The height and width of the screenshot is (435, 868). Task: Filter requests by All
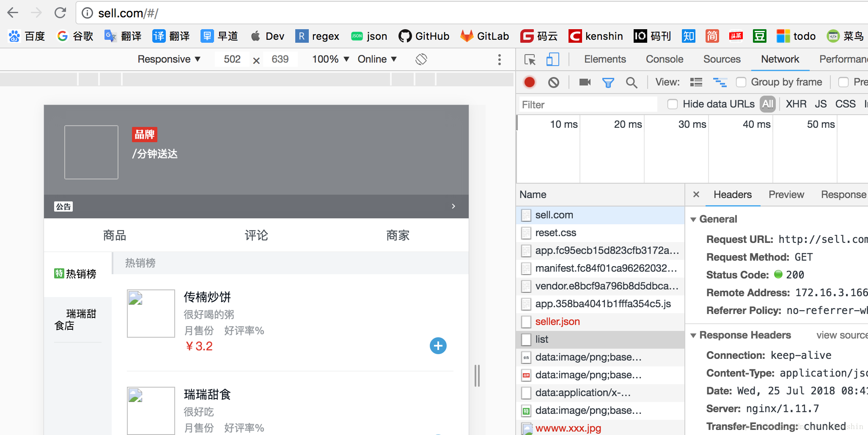click(x=768, y=104)
